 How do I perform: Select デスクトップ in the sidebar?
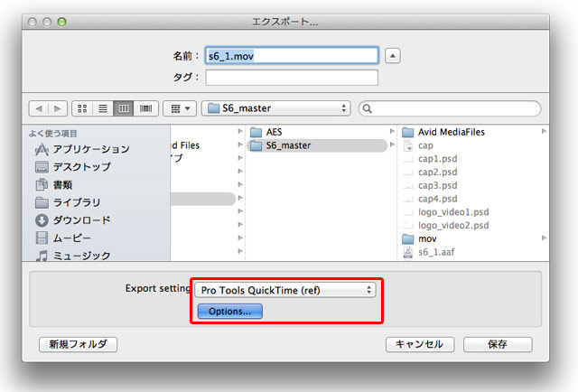(x=72, y=167)
